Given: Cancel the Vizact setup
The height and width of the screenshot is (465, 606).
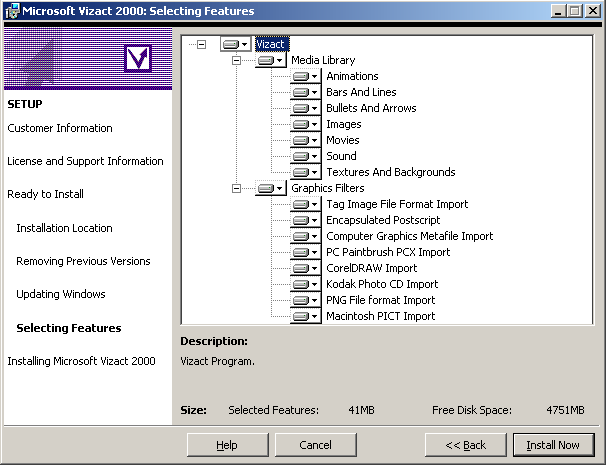Looking at the screenshot, I should 315,445.
